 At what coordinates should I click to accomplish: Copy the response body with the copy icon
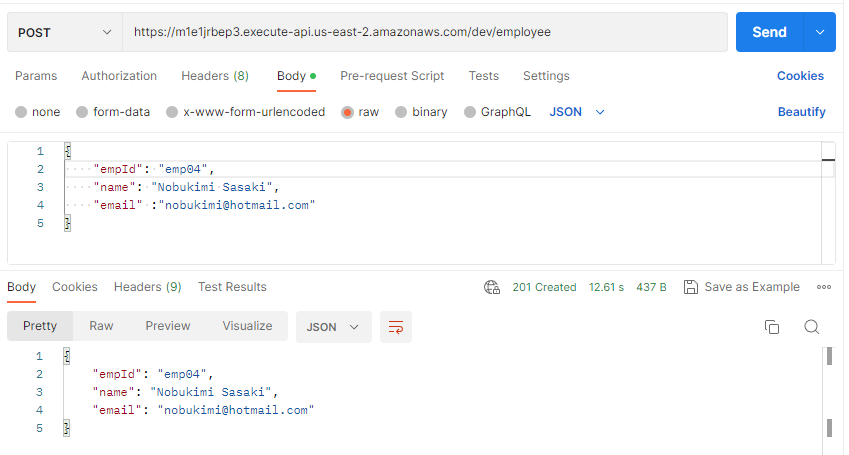pos(772,327)
